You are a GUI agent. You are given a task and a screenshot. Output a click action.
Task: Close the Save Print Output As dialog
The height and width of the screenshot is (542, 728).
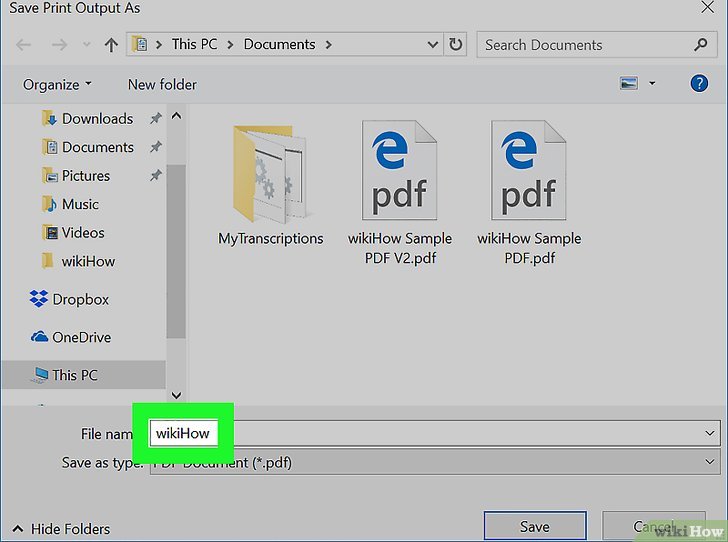pos(708,7)
